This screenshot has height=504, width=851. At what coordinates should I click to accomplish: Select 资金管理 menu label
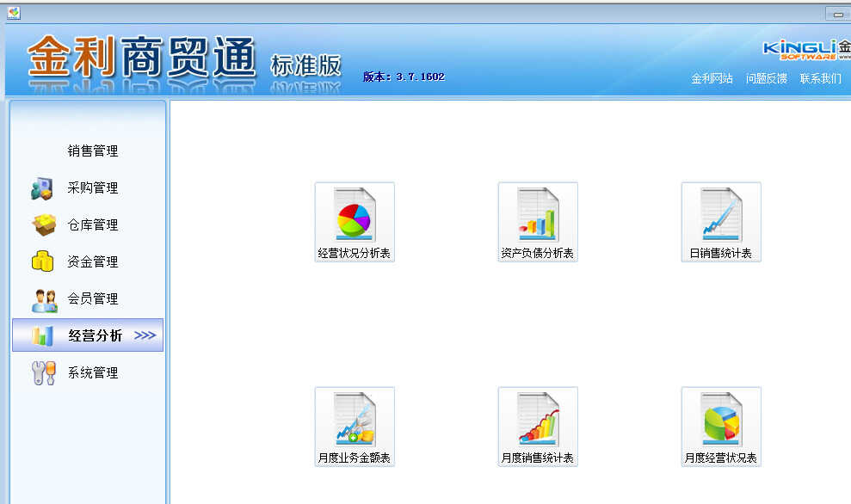click(93, 261)
